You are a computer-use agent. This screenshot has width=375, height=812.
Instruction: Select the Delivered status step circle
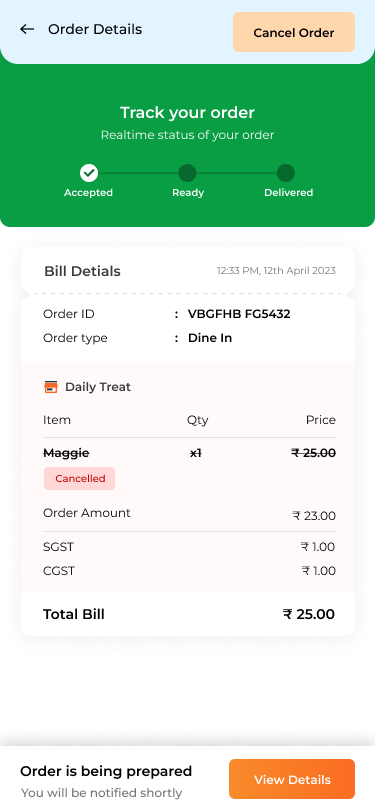click(x=285, y=173)
